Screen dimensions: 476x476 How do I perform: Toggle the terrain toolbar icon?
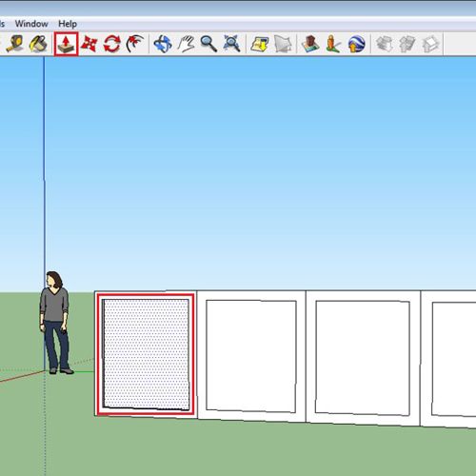(x=283, y=44)
